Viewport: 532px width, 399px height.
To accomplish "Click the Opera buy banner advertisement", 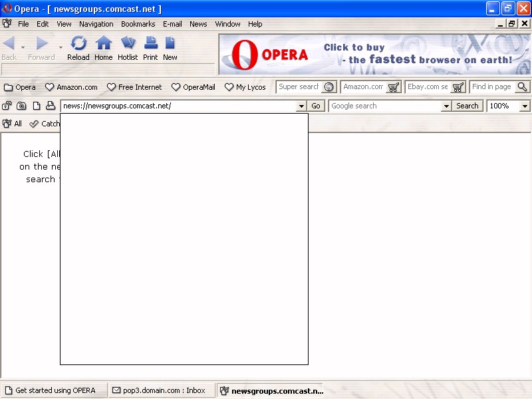I will pos(374,55).
